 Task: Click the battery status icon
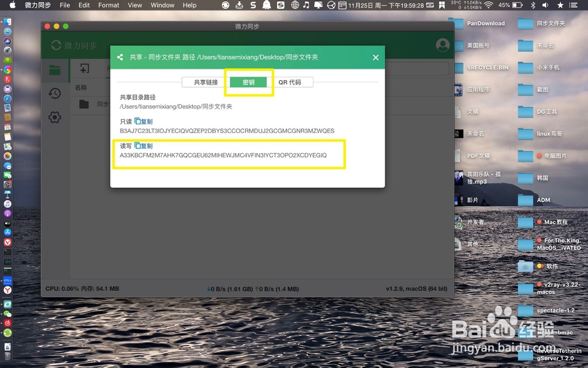click(x=517, y=5)
